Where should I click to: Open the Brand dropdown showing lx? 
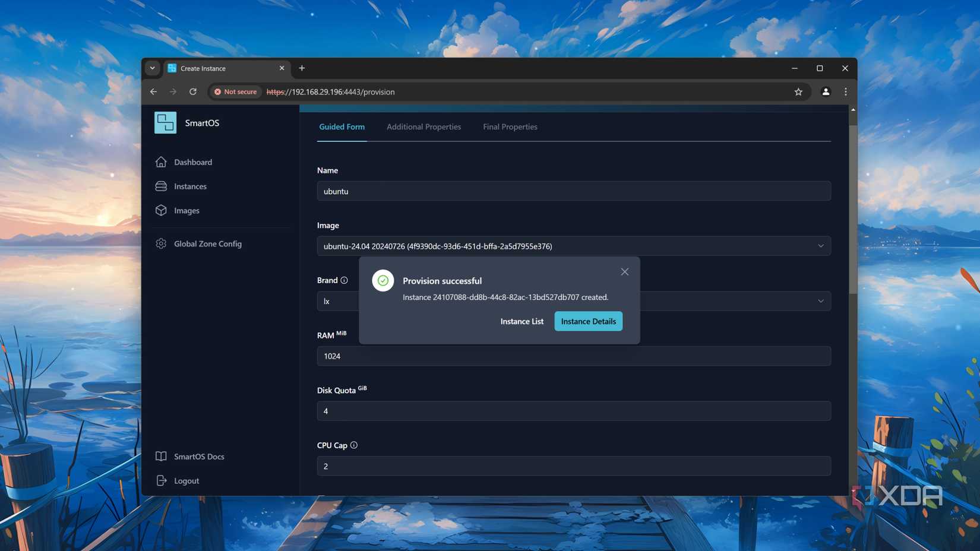[821, 301]
